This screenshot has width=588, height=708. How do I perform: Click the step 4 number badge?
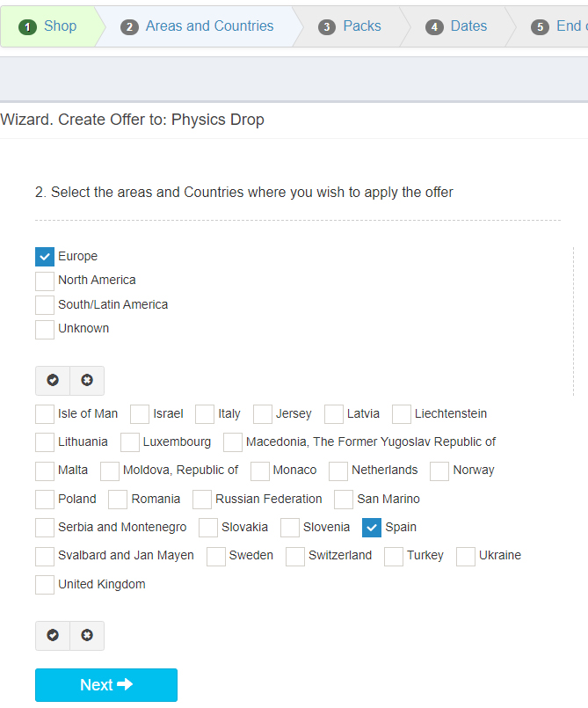pyautogui.click(x=434, y=27)
